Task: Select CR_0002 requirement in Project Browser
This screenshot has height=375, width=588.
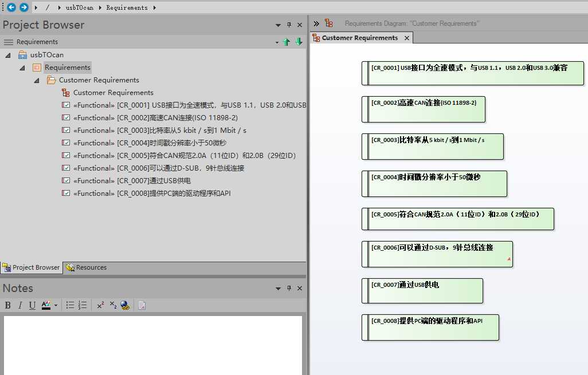Action: click(156, 117)
